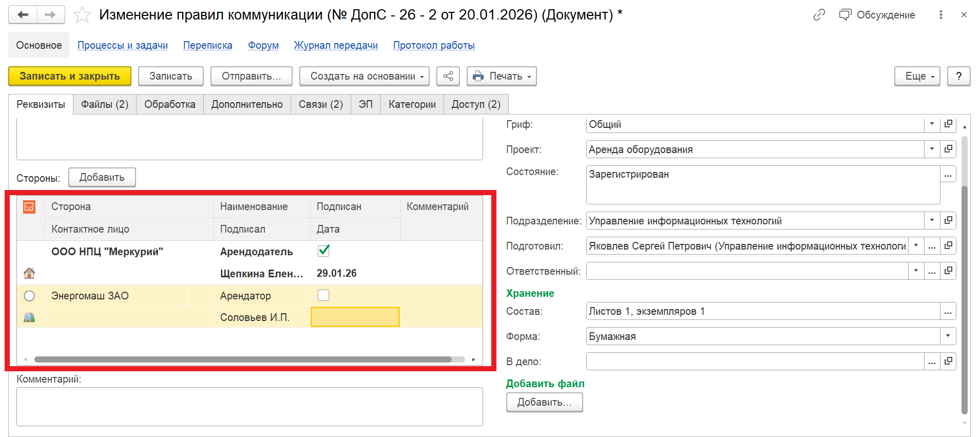Screen dimensions: 980x437
Task: Uncheck Подписан checkbox for ООО НПЦ Меркурий
Action: (x=323, y=251)
